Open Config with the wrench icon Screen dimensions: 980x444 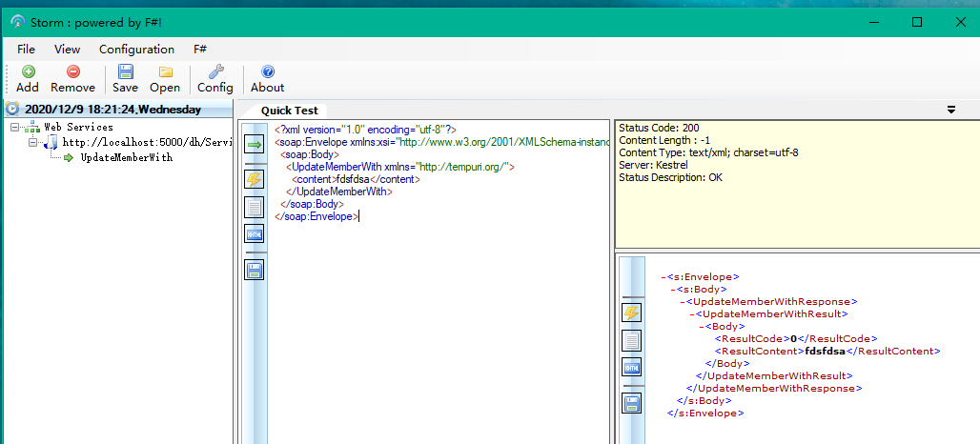[215, 71]
